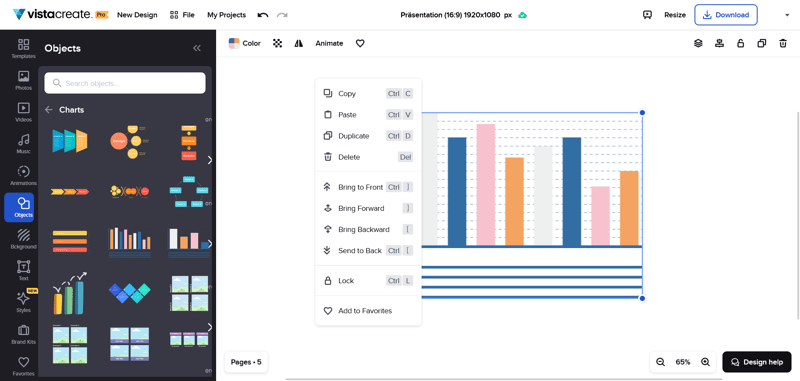Screen dimensions: 800x381
Task: Go to the VistaCreate logo home
Action: 60,15
